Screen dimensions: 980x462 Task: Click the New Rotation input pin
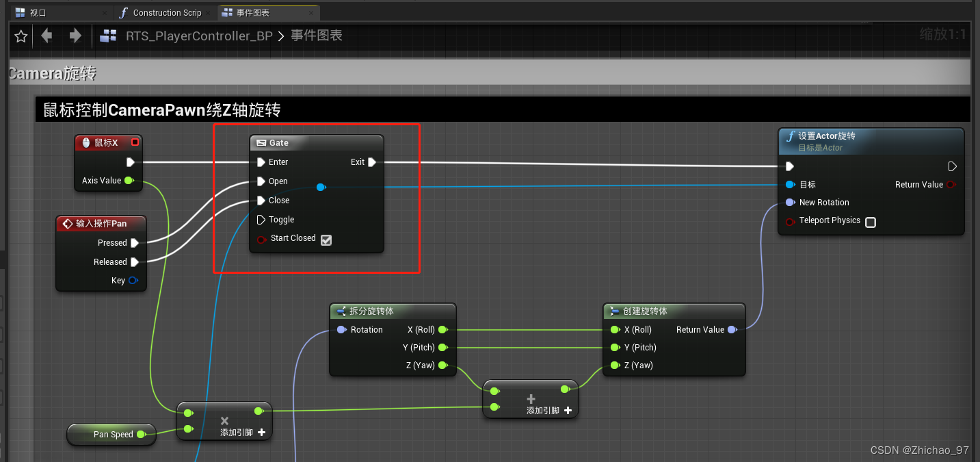coord(791,203)
